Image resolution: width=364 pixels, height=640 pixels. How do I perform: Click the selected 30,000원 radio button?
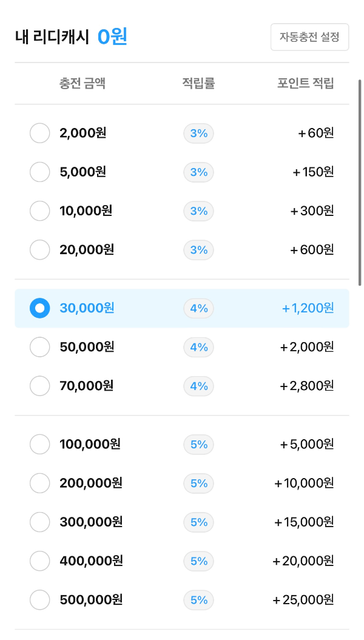(40, 308)
